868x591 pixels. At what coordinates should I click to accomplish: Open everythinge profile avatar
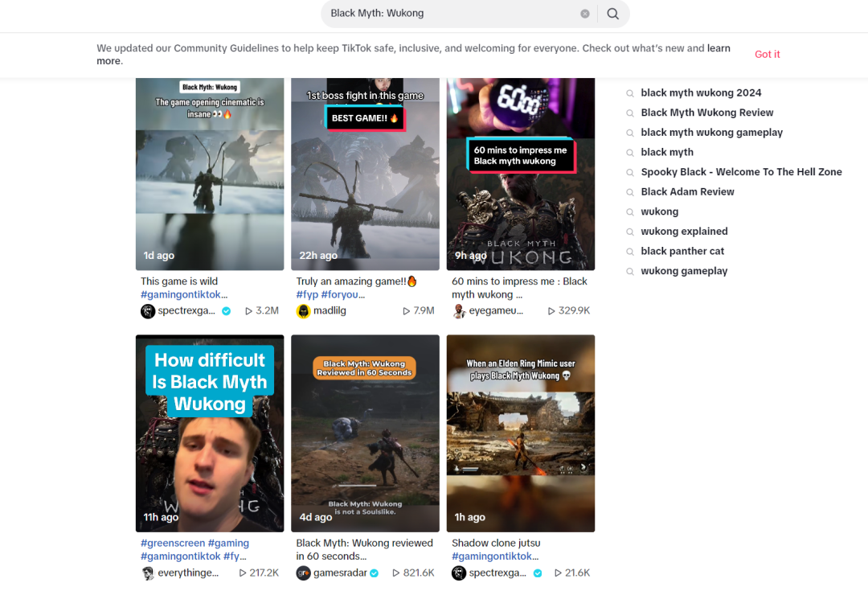(x=148, y=573)
